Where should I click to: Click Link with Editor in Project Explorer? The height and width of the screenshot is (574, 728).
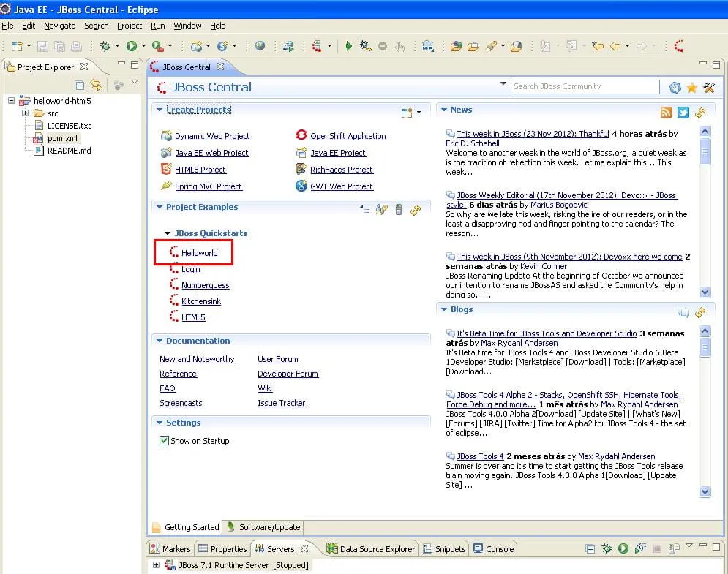tap(96, 85)
